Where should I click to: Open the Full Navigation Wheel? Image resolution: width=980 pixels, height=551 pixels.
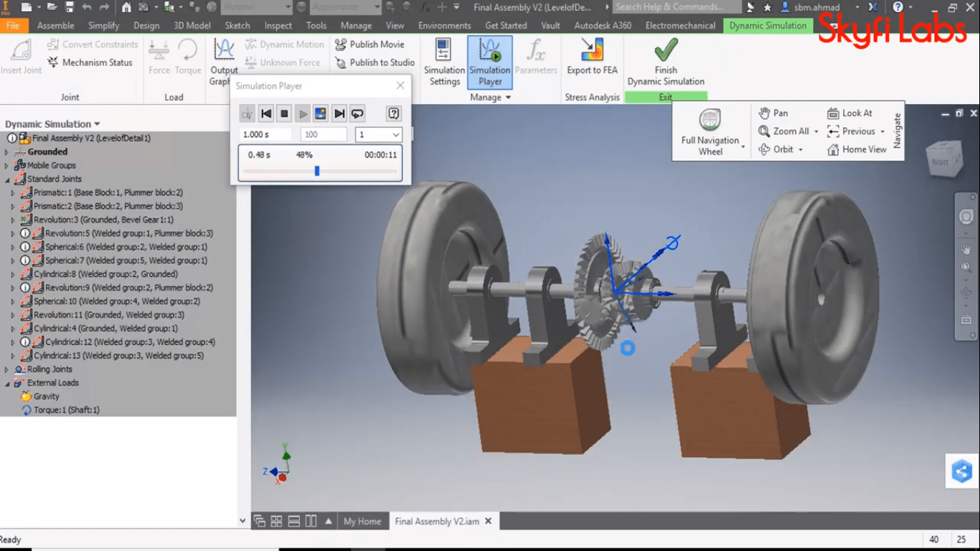click(x=710, y=120)
